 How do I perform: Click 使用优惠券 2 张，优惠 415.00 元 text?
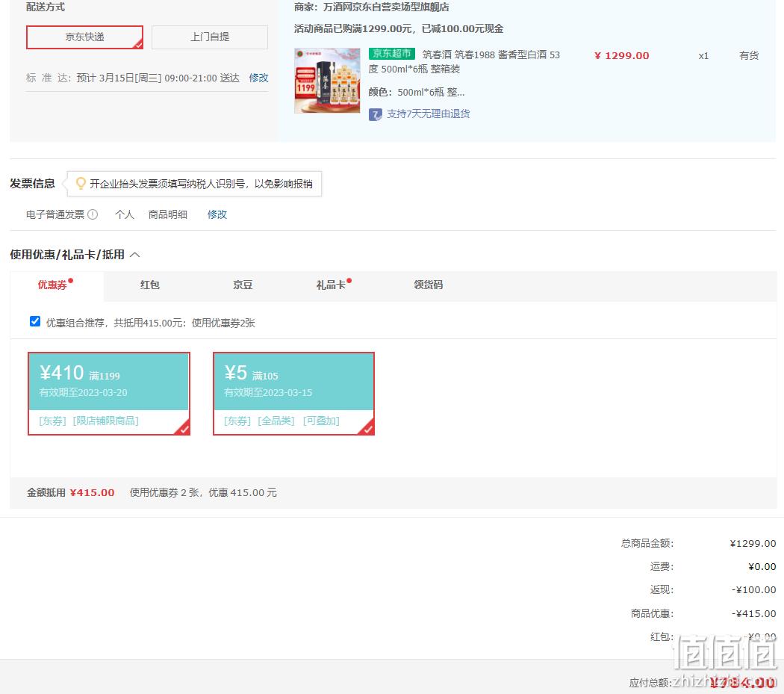coord(203,492)
